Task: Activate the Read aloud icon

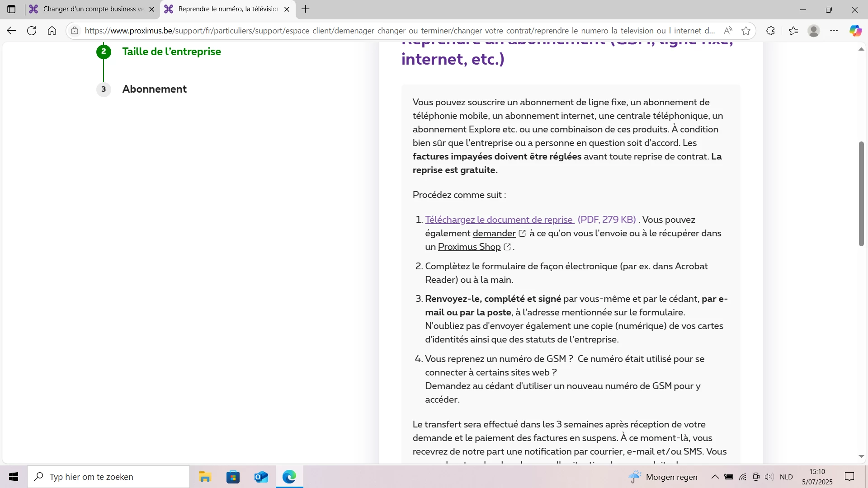Action: click(x=728, y=31)
